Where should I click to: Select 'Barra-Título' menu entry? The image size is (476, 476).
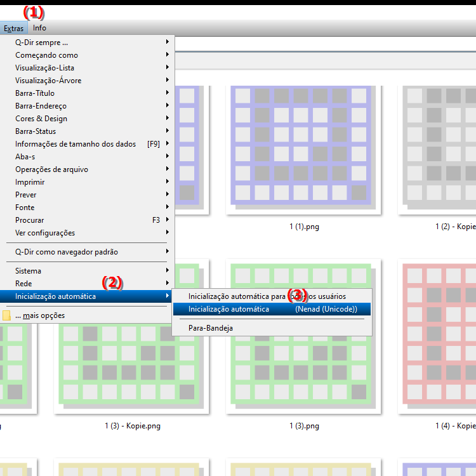click(x=87, y=93)
